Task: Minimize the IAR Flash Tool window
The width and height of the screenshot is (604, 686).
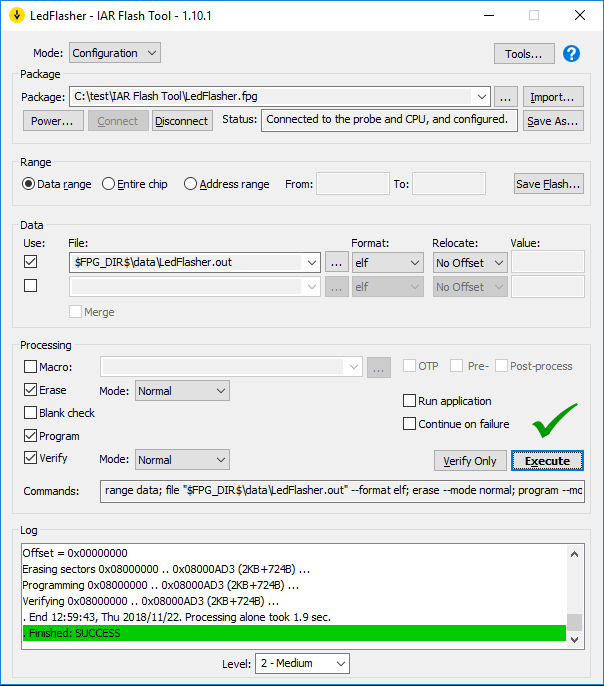Action: click(489, 15)
